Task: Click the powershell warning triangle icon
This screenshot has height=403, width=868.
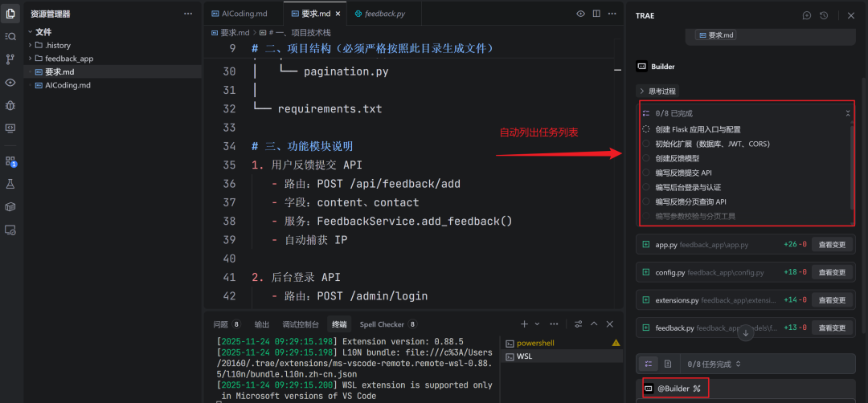Action: tap(616, 343)
